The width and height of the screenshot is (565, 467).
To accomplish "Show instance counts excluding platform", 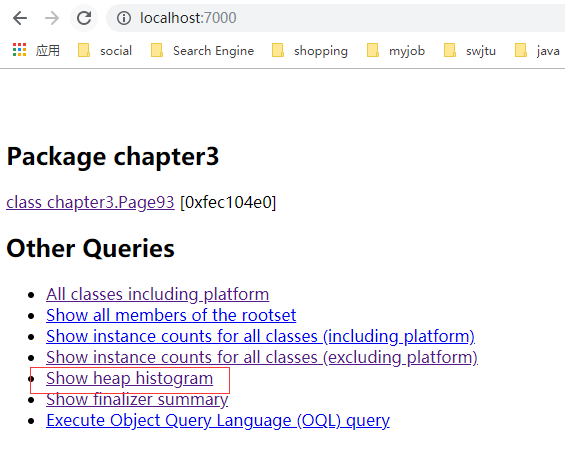I will pyautogui.click(x=262, y=357).
